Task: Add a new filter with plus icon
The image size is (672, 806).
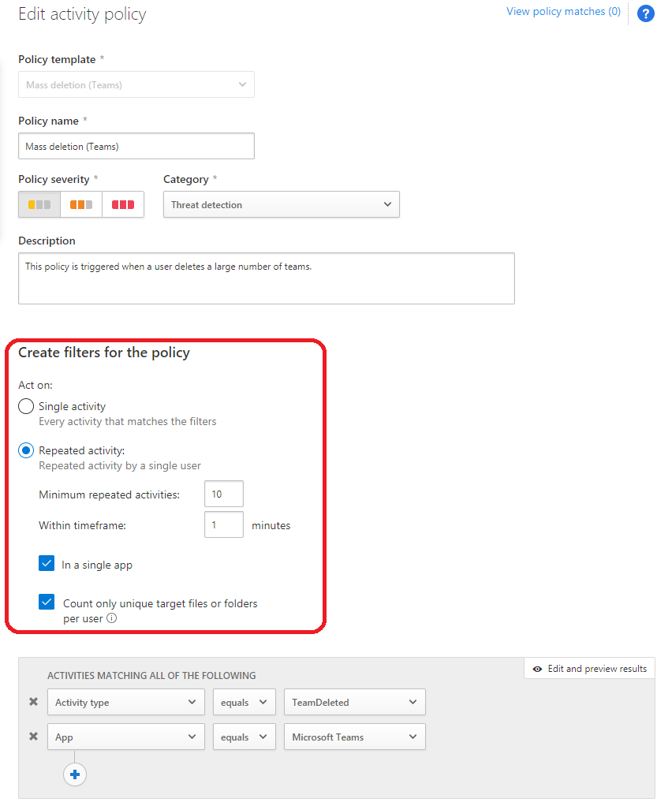Action: 75,774
